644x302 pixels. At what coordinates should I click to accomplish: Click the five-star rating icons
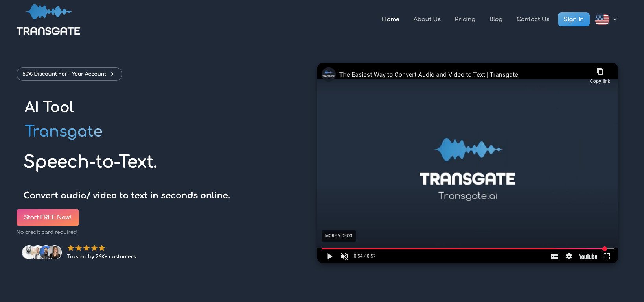click(86, 248)
